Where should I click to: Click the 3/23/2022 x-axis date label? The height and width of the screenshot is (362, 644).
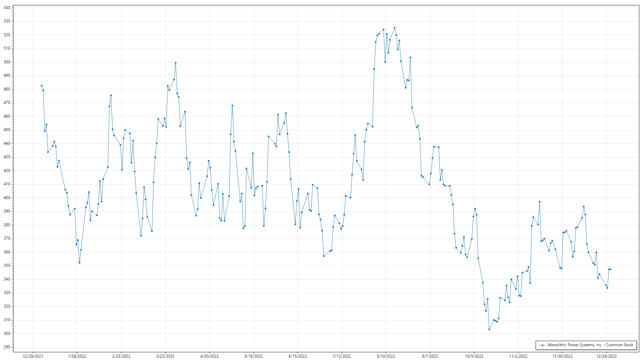pyautogui.click(x=165, y=356)
